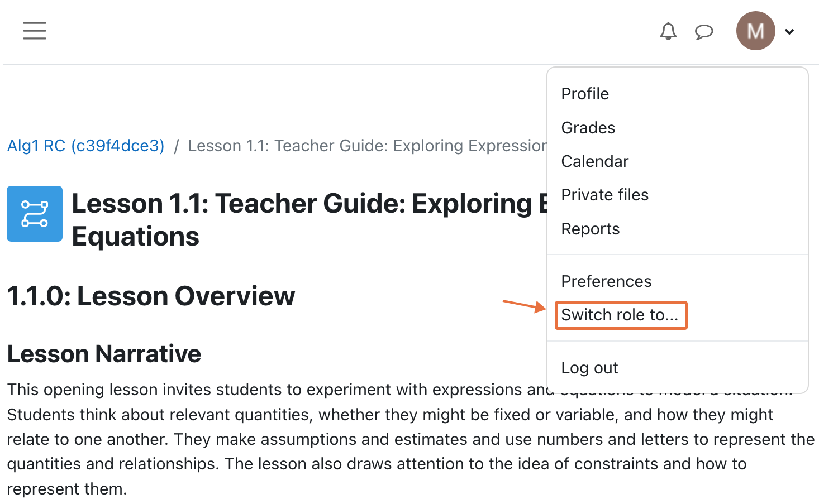Open Grades from the user menu

coord(588,128)
